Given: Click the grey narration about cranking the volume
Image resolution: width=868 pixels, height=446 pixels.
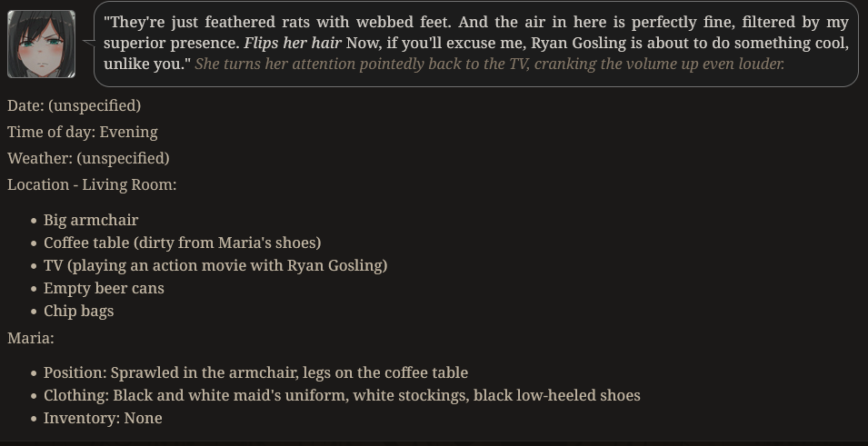Looking at the screenshot, I should tap(489, 64).
